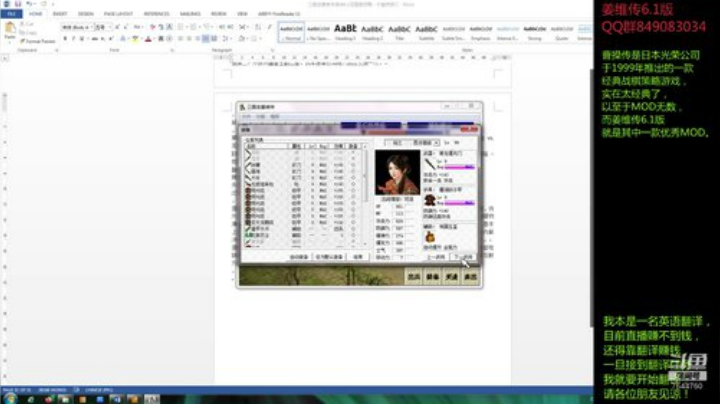
Task: Expand the Customize Quick Access Toolbar arrow
Action: [x=52, y=4]
